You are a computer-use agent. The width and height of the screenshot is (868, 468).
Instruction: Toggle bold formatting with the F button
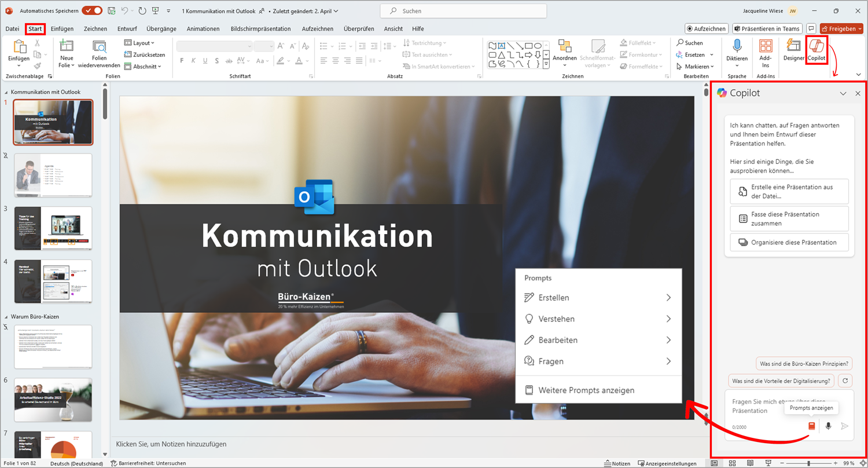click(181, 60)
